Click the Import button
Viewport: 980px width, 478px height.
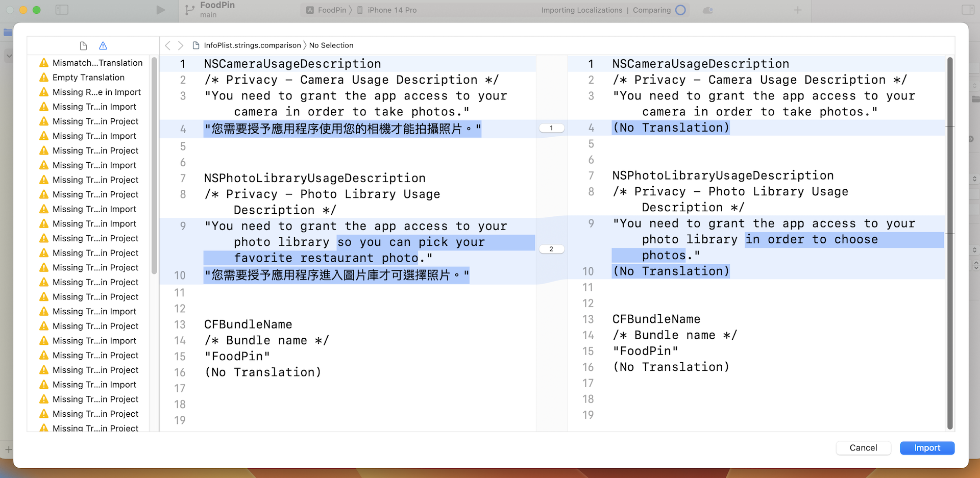(x=926, y=448)
